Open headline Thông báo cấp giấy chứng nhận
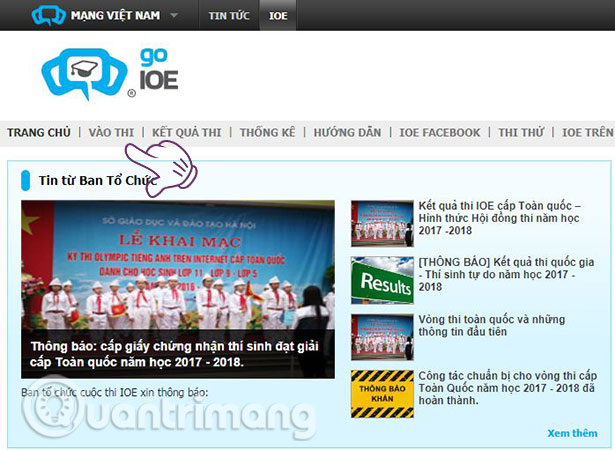 click(x=175, y=354)
